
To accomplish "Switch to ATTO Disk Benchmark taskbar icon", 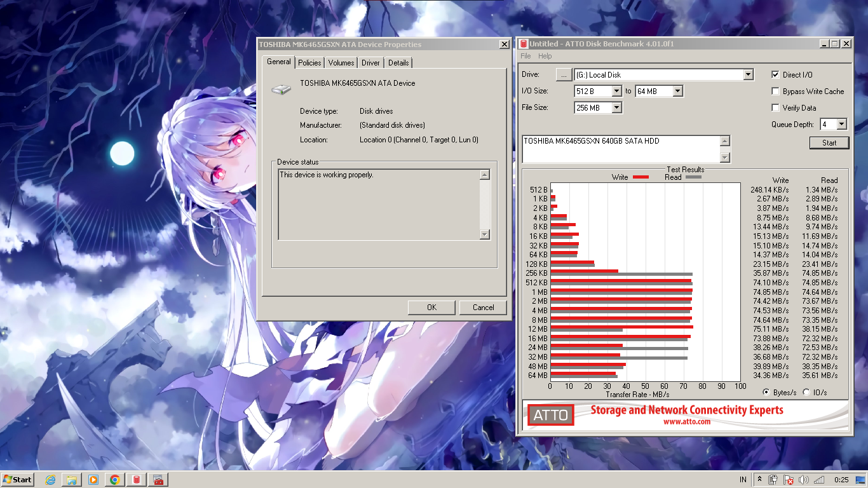I will pos(137,480).
